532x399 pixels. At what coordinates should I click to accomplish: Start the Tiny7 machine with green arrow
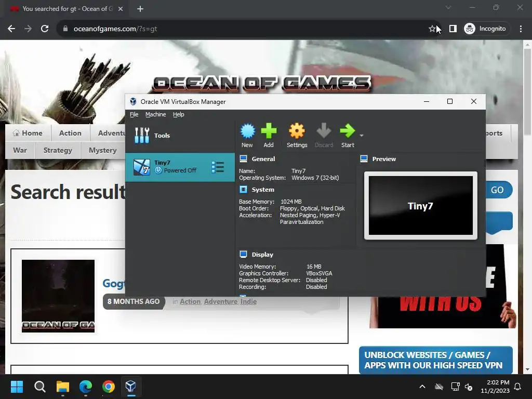pyautogui.click(x=348, y=135)
